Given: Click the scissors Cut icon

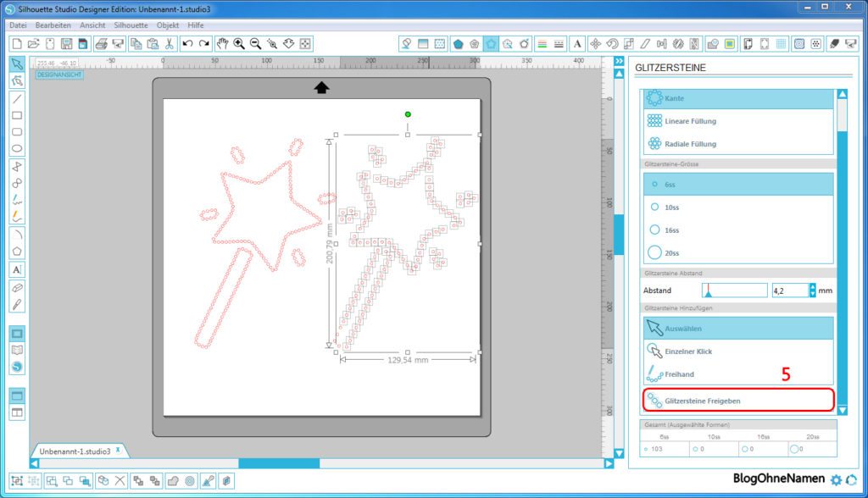Looking at the screenshot, I should point(170,43).
